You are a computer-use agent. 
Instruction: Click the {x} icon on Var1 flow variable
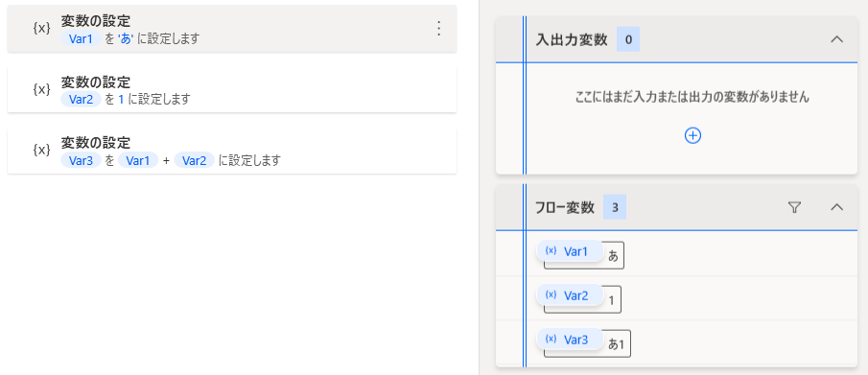tap(551, 251)
